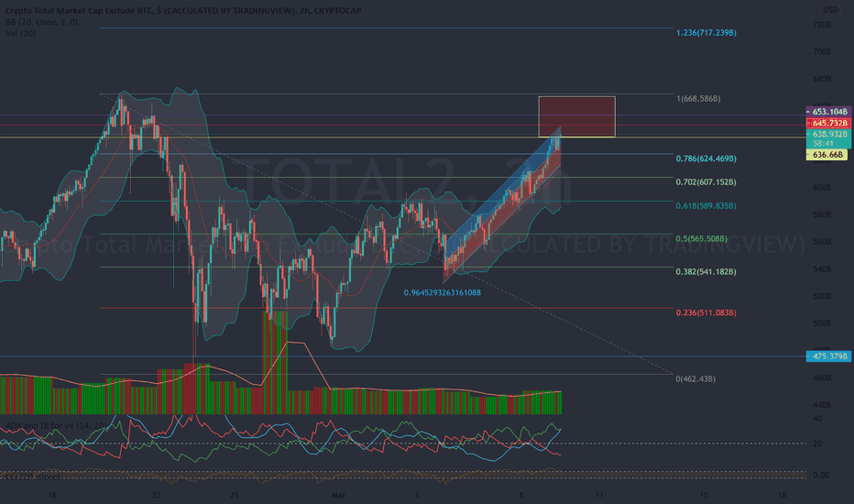This screenshot has height=504, width=854.
Task: Click the 440B price axis label
Action: (822, 405)
